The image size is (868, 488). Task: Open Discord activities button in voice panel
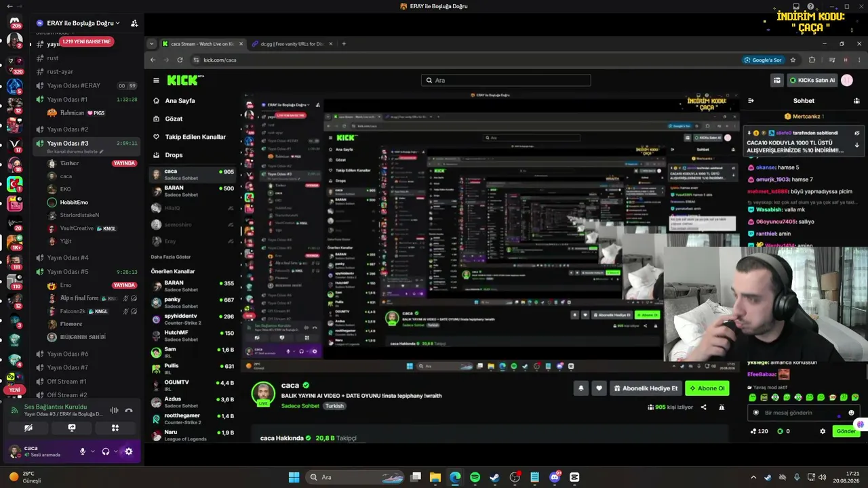115,428
